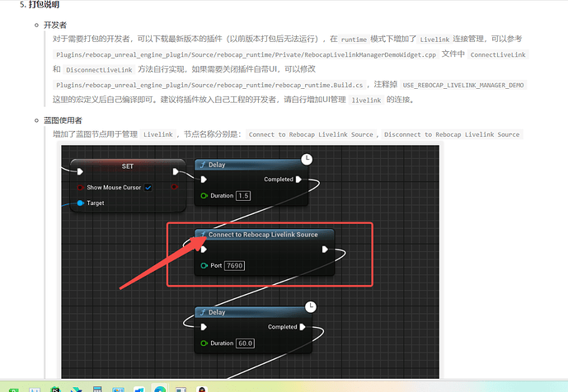Click exec input pin of the 1.5-second Delay node
This screenshot has height=392, width=568.
point(204,180)
